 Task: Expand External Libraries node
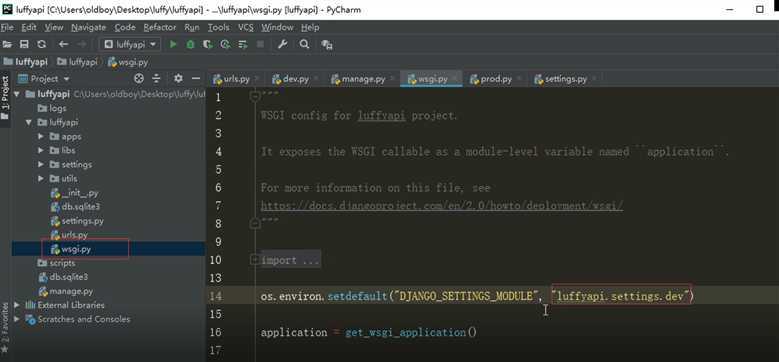(17, 305)
